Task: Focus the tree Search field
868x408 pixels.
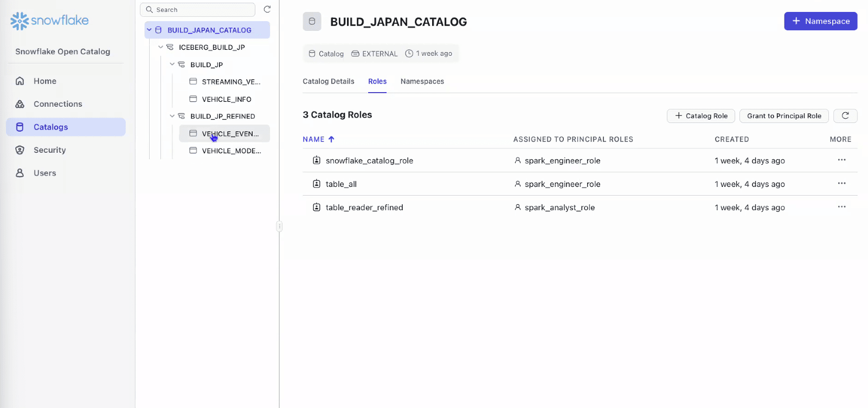Action: tap(197, 10)
